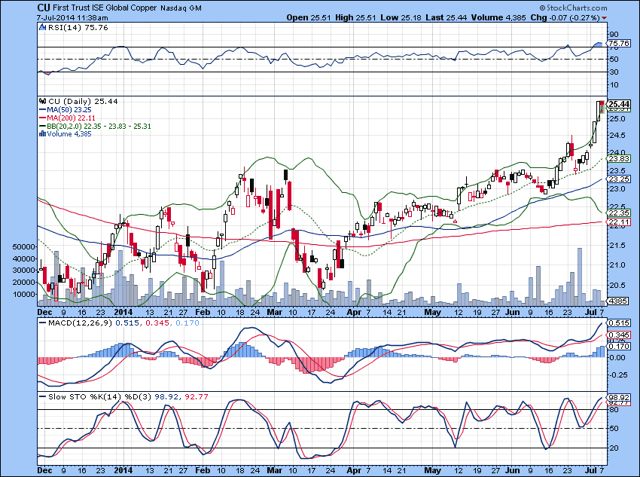The image size is (640, 477).
Task: Click the 'Mar' label on the bottom date axis
Action: point(274,470)
